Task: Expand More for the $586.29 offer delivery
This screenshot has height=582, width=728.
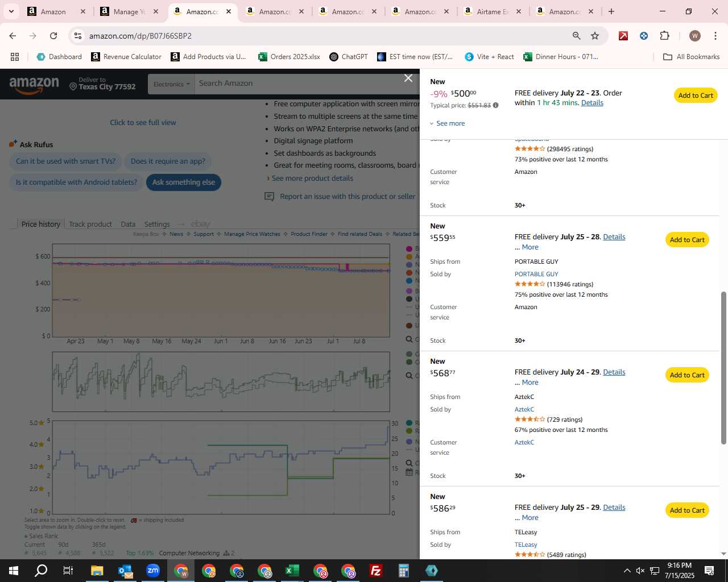Action: click(530, 518)
